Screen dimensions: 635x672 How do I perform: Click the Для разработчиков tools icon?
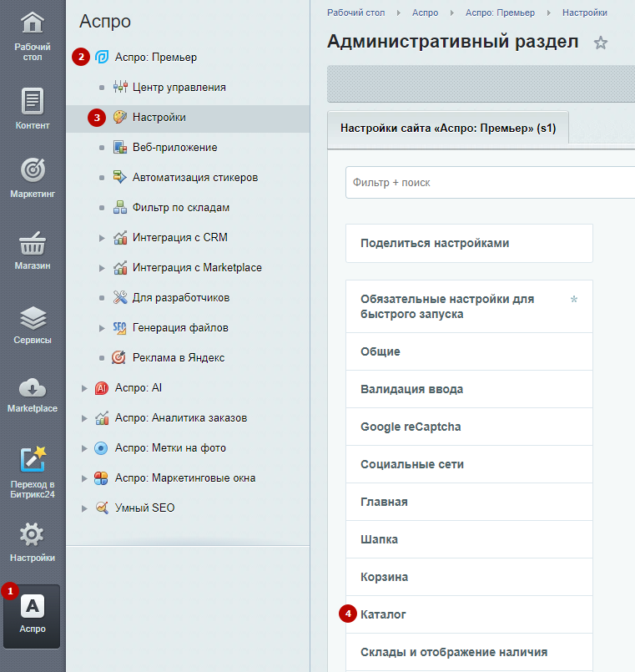click(120, 297)
